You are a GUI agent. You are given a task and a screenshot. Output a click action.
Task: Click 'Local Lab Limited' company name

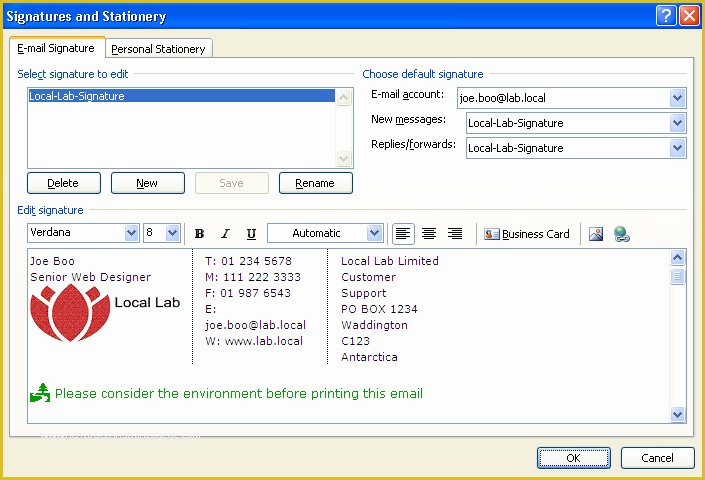point(390,261)
